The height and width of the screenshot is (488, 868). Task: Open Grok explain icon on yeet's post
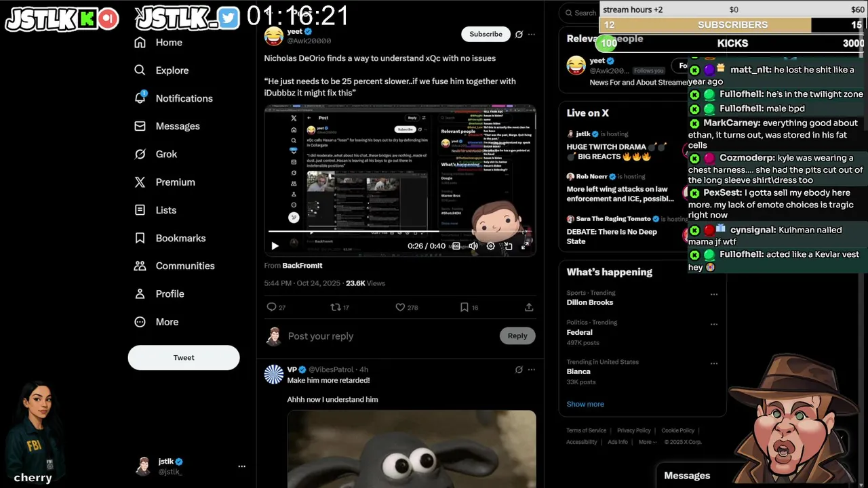[x=519, y=34]
